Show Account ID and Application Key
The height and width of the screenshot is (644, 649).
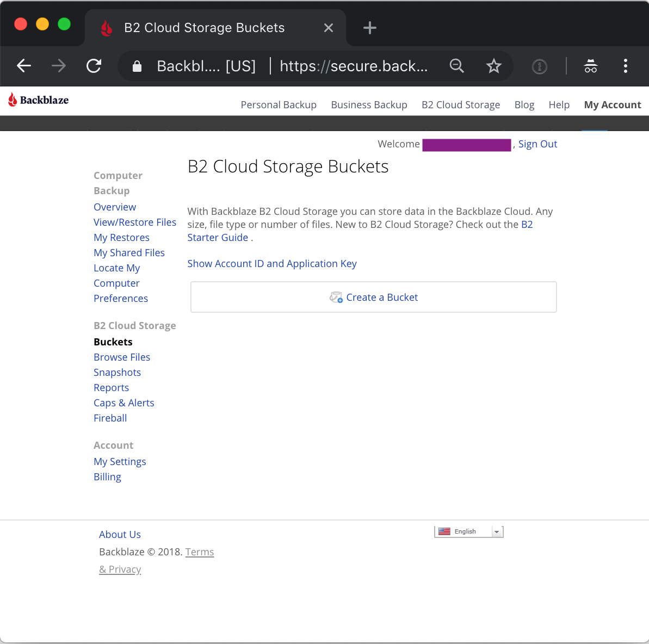pos(272,264)
